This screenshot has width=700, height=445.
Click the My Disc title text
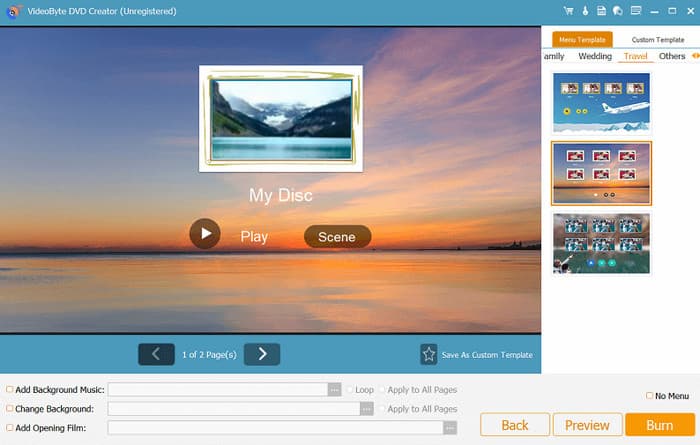tap(281, 195)
